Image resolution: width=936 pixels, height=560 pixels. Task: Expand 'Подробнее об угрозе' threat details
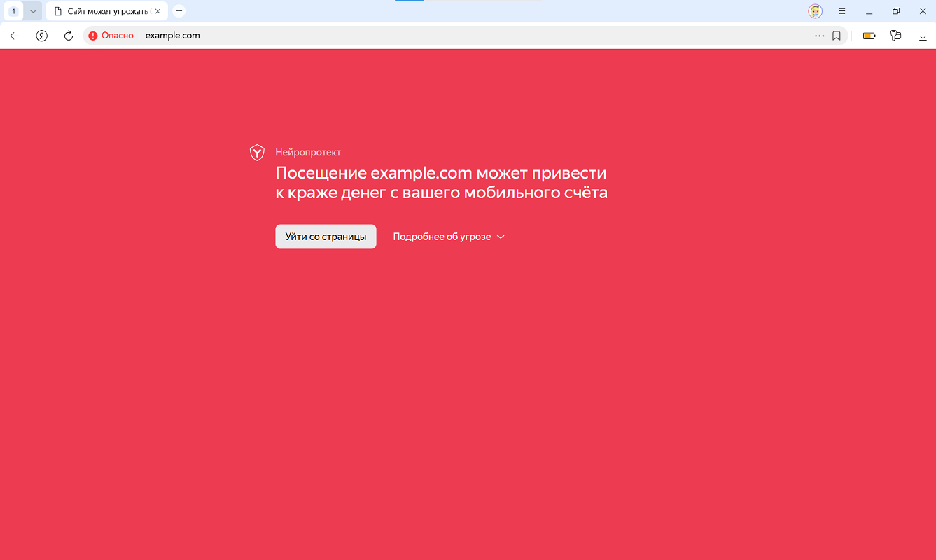click(x=449, y=237)
